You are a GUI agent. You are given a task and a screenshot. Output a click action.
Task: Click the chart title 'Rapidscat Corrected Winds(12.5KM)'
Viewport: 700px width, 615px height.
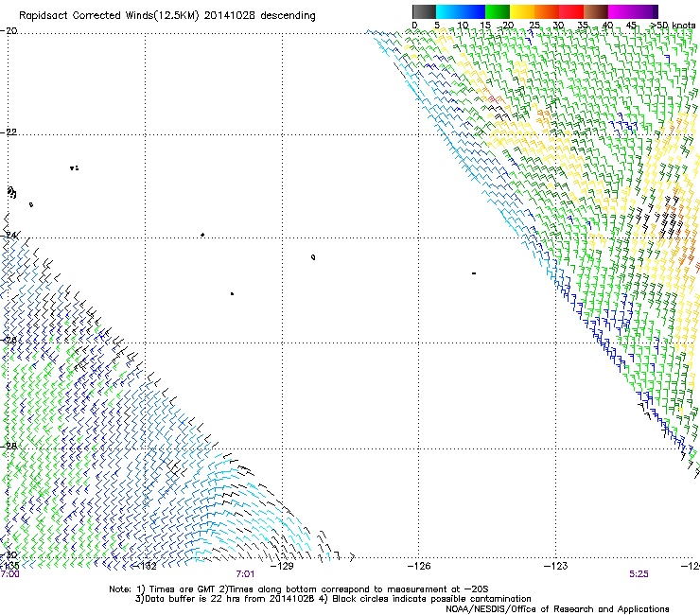click(x=109, y=15)
